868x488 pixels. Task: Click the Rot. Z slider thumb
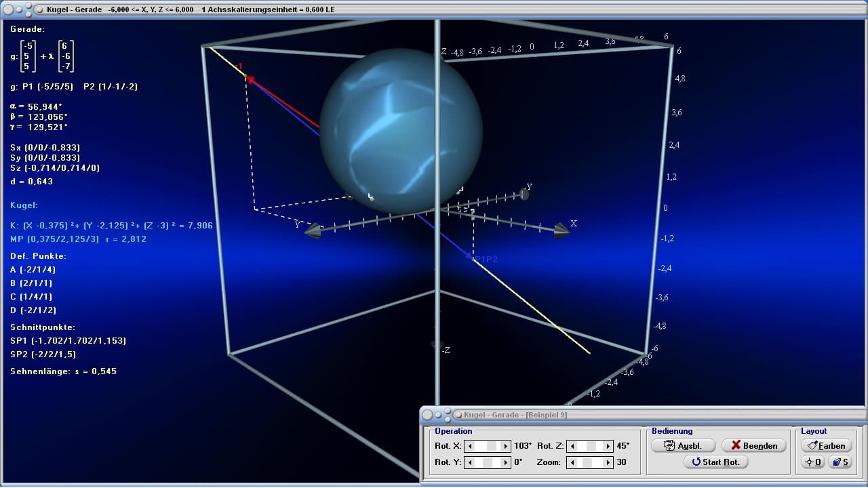coord(591,446)
